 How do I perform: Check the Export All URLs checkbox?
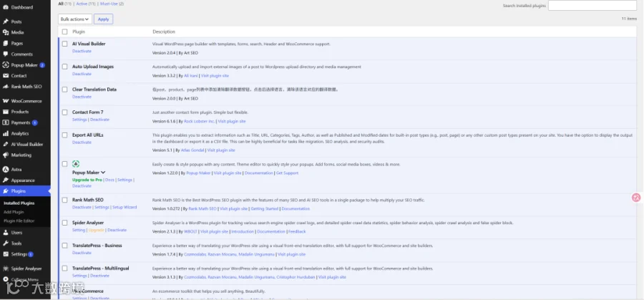click(64, 135)
